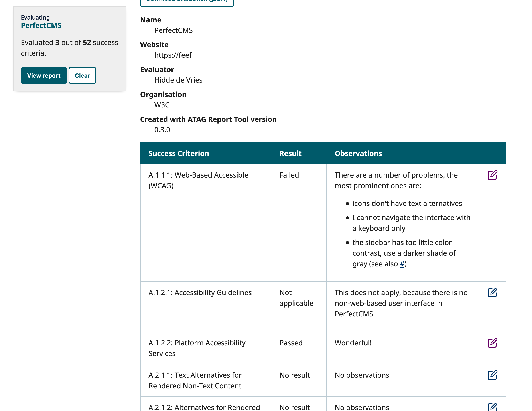Edit the A.1.1.1 Web-Based Accessible evaluation
Screen dimensions: 532x411
click(x=492, y=174)
